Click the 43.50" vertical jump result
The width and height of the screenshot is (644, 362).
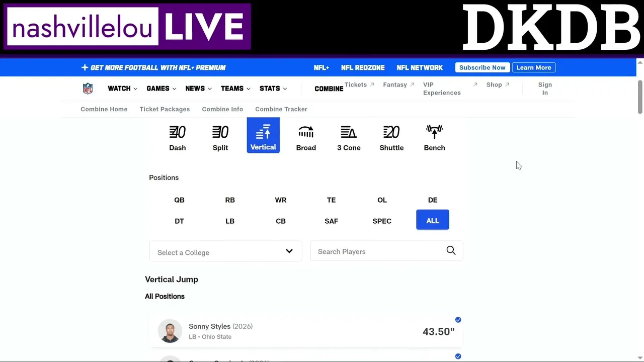click(x=439, y=331)
